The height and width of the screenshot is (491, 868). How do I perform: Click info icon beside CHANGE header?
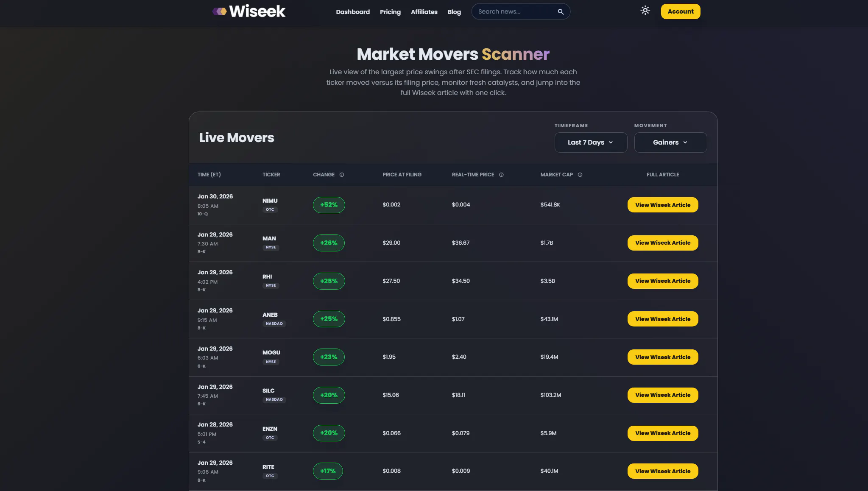[342, 175]
